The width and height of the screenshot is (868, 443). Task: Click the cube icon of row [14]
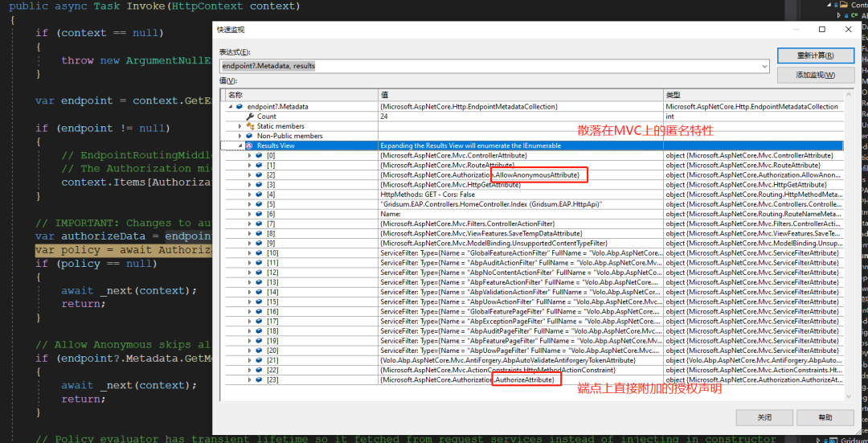click(x=259, y=292)
